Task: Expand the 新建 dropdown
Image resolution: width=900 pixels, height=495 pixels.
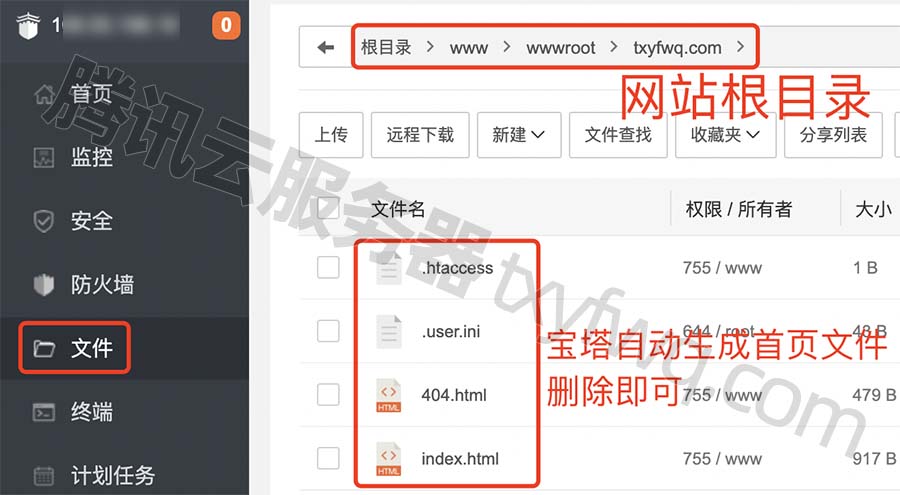Action: tap(519, 135)
